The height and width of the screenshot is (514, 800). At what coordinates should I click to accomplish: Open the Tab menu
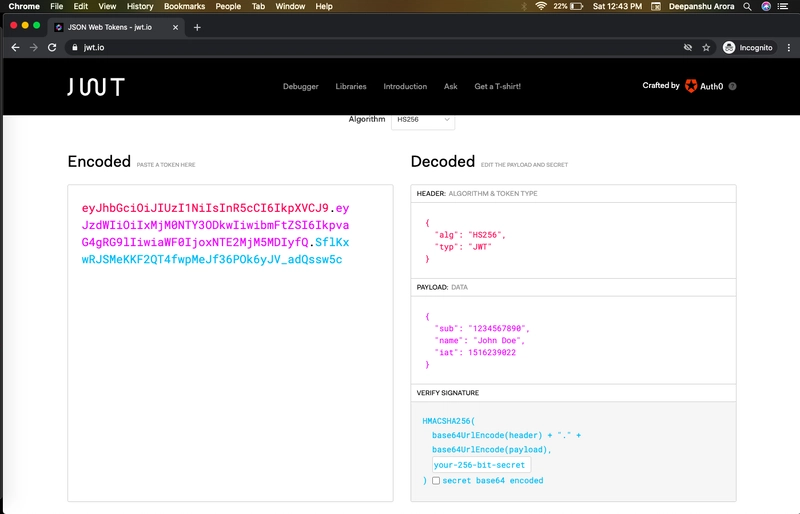(x=258, y=6)
